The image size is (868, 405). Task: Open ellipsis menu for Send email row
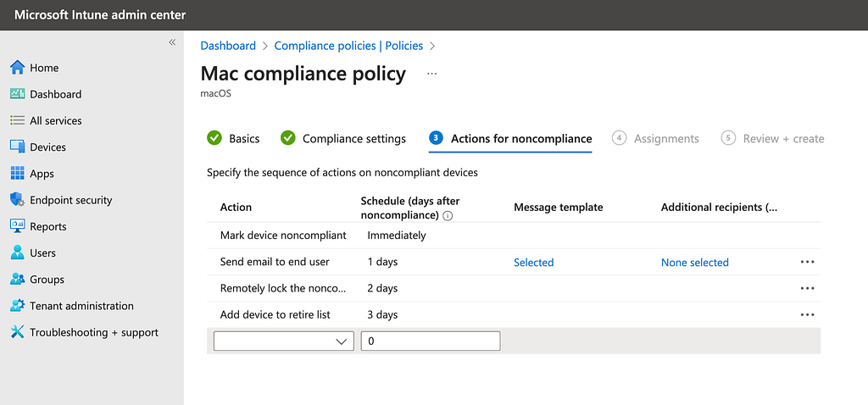pos(807,263)
